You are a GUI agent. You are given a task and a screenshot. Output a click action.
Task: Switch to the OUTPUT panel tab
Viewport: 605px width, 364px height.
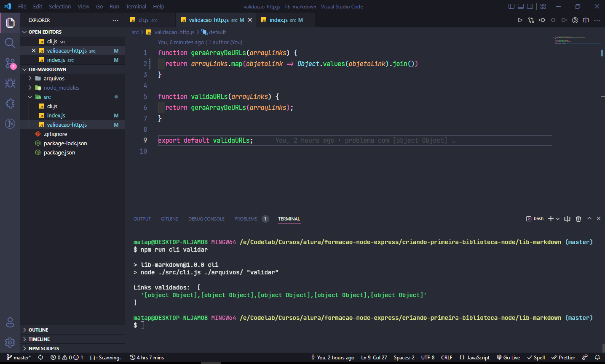[142, 219]
